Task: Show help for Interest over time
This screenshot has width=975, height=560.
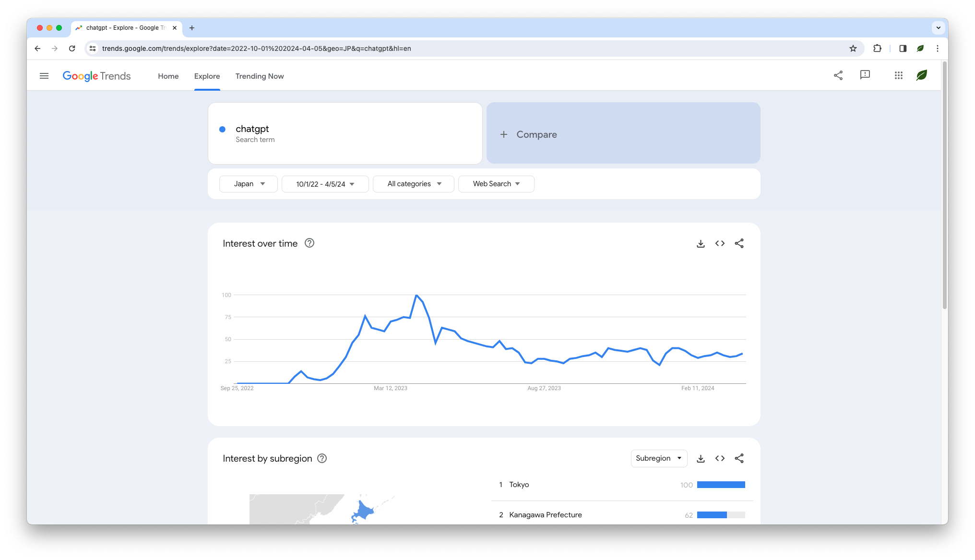Action: pos(309,243)
